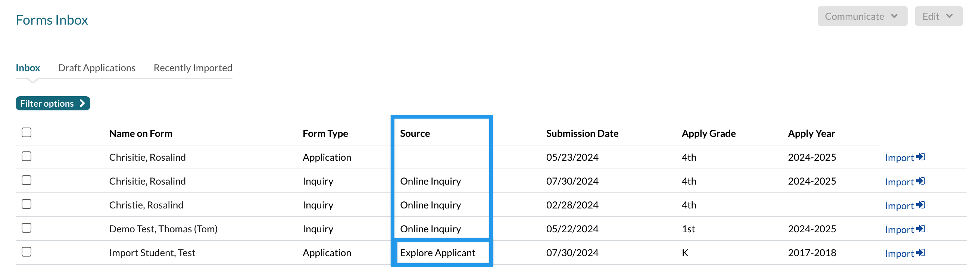Click import arrow icon for the 02/28/2024 inquiry
The image size is (980, 267).
tap(920, 205)
